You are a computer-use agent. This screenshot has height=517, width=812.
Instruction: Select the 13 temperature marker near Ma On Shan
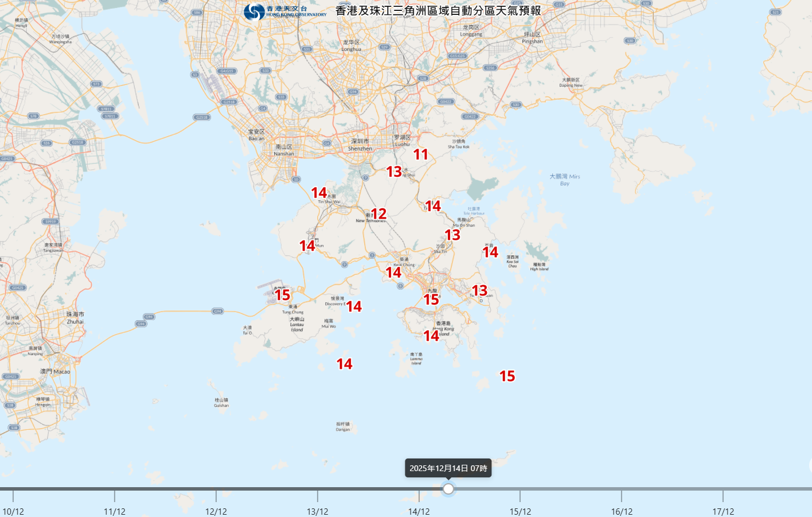[452, 235]
